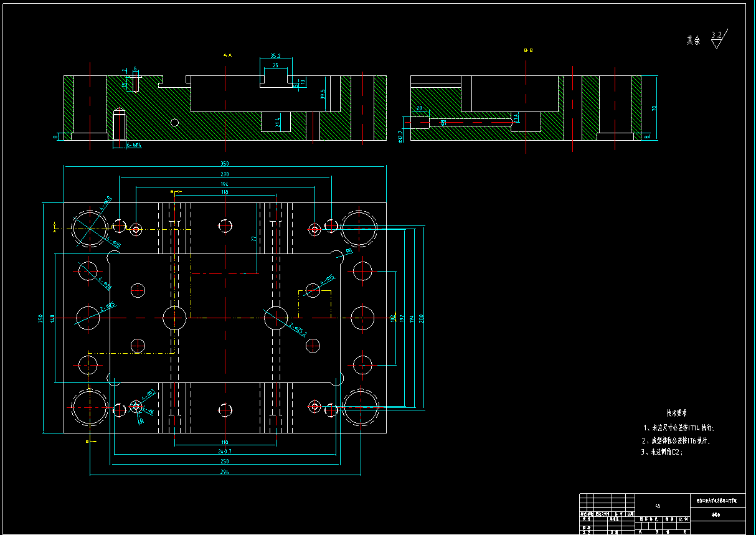Select the yellow B-B section label

coord(528,49)
